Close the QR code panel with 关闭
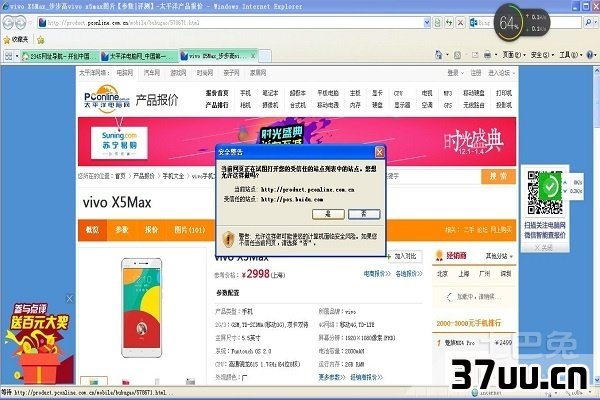The width and height of the screenshot is (600, 400). click(545, 248)
